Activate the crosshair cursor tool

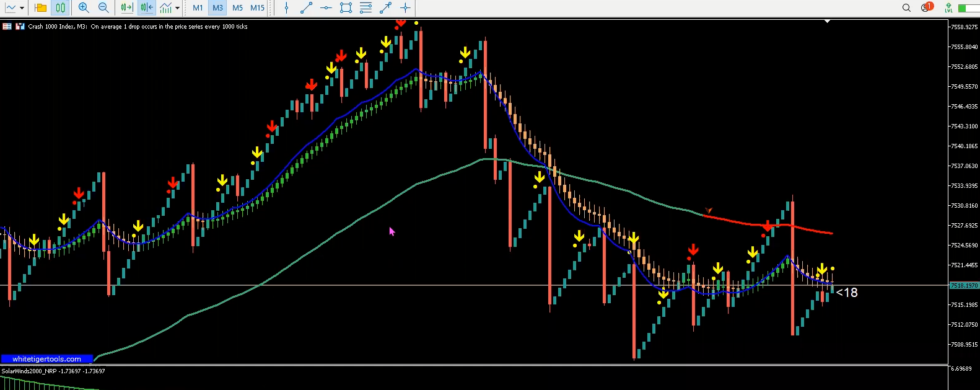(405, 8)
